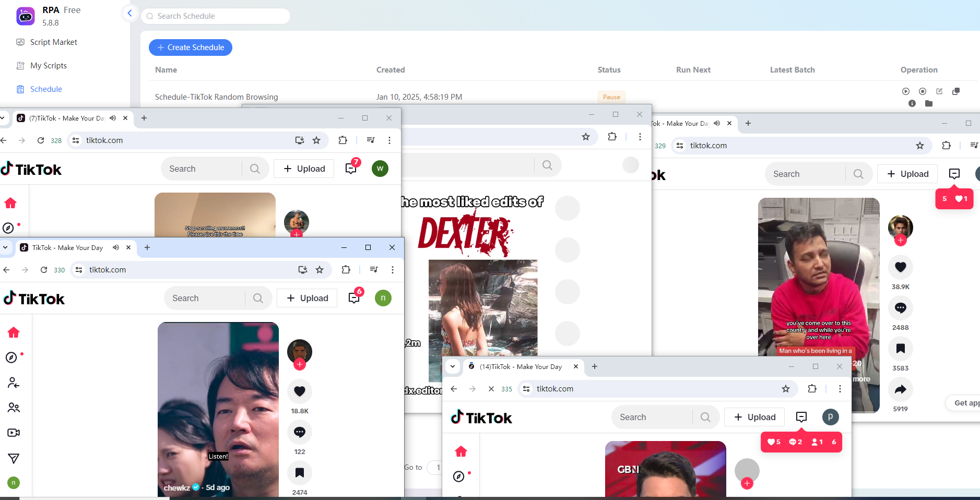This screenshot has width=980, height=500.
Task: Favorite the chewkz video with 2474 saves
Action: (x=300, y=472)
